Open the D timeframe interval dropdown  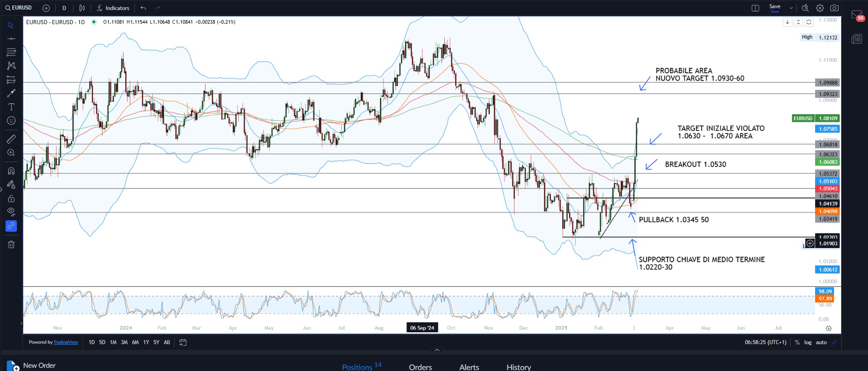coord(64,8)
